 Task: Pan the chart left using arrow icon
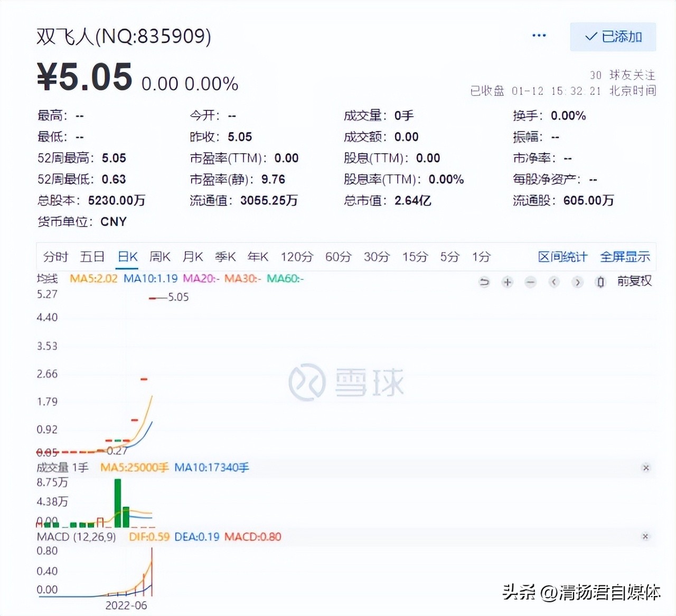click(553, 282)
